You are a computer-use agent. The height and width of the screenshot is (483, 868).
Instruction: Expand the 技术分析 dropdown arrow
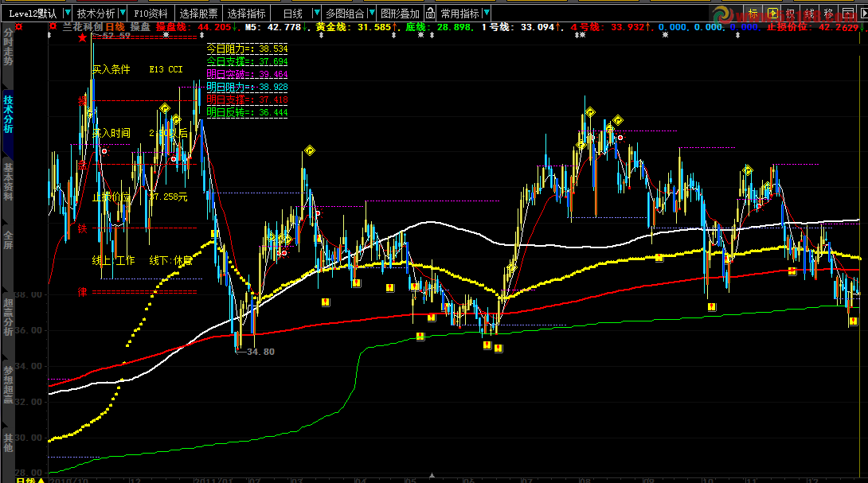(x=122, y=14)
